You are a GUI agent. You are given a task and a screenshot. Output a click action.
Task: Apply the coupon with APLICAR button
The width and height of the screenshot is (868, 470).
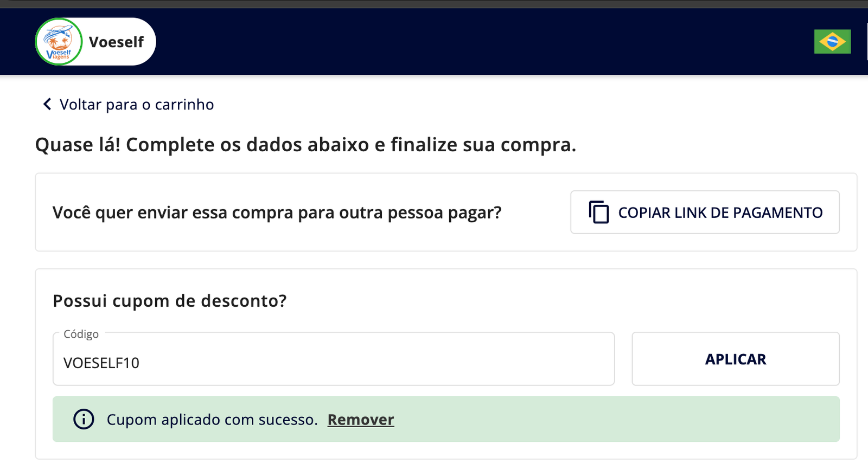pos(736,359)
